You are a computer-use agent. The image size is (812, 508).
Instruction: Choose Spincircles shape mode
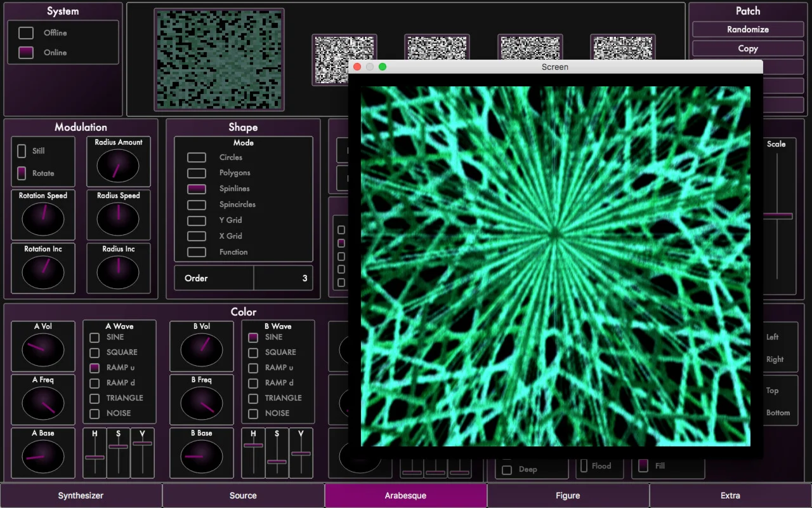197,205
